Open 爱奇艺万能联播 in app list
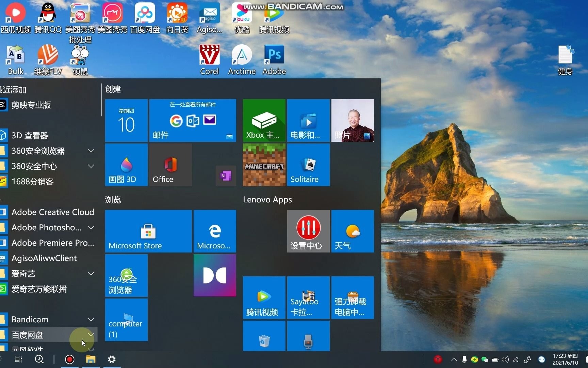The height and width of the screenshot is (368, 588). click(x=49, y=289)
